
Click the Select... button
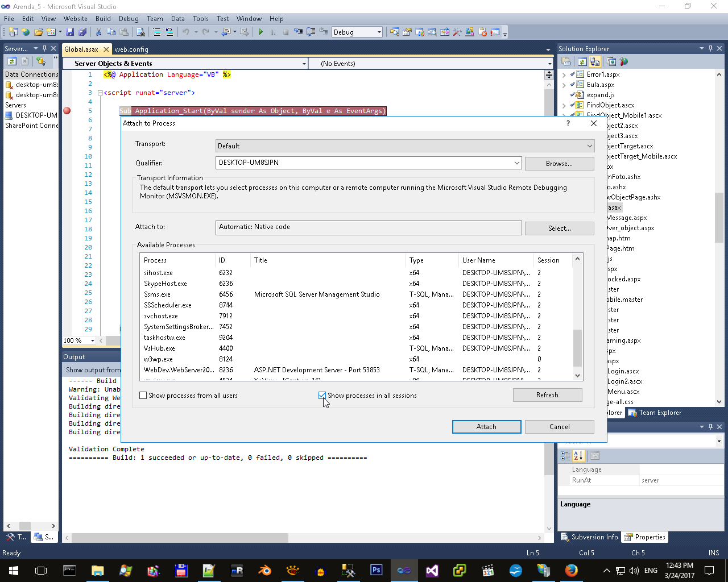click(x=560, y=228)
